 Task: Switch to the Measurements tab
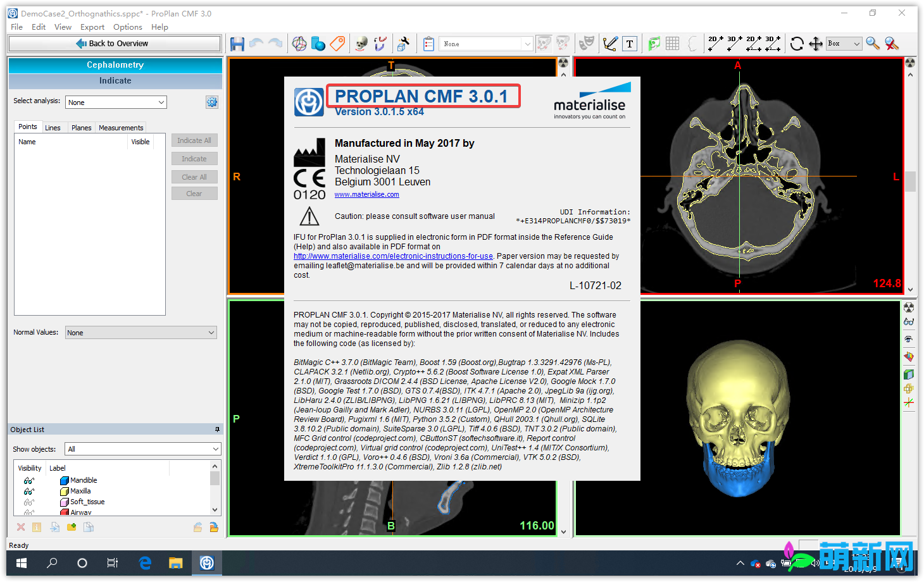point(120,127)
